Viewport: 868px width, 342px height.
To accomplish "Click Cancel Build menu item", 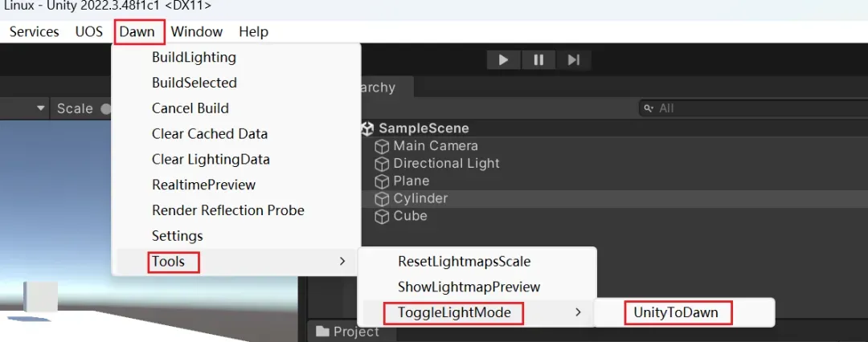I will point(236,108).
